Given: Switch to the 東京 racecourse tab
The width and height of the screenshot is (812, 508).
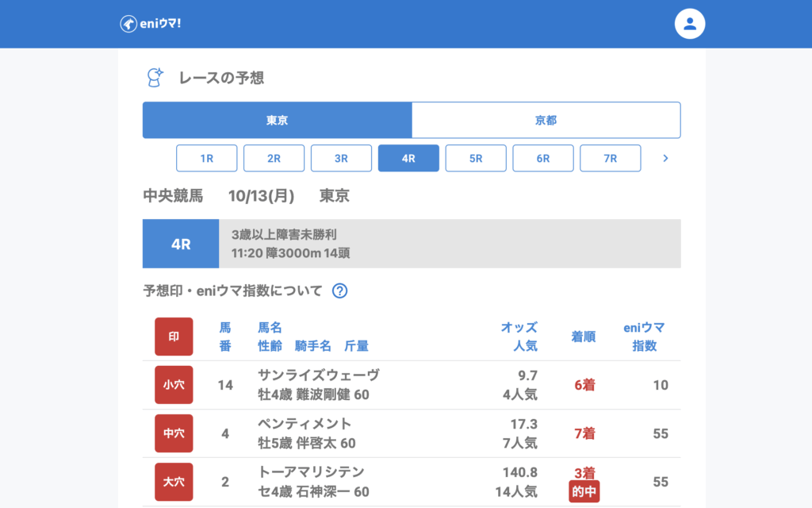Looking at the screenshot, I should click(x=277, y=121).
